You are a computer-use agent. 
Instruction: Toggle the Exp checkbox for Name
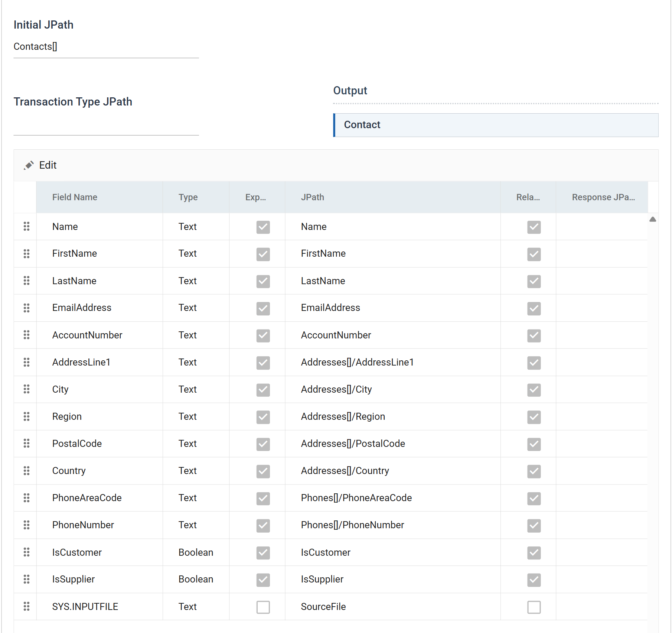point(263,227)
